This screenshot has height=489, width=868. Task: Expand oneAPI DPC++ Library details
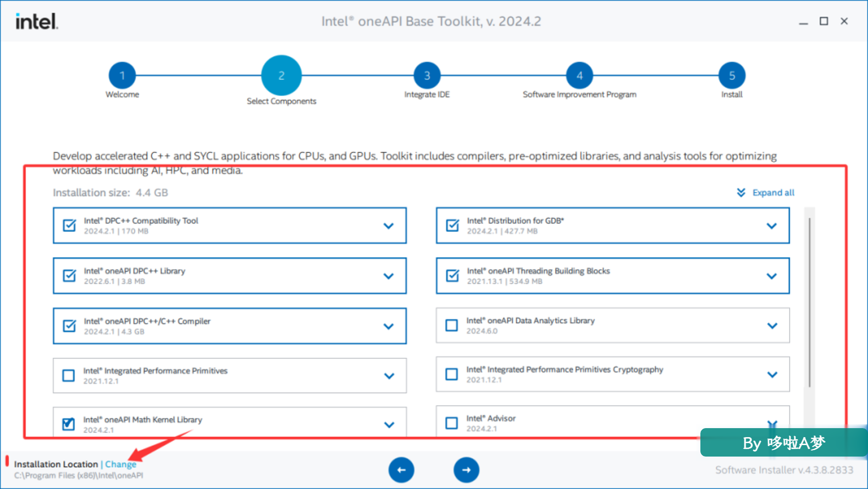(389, 276)
